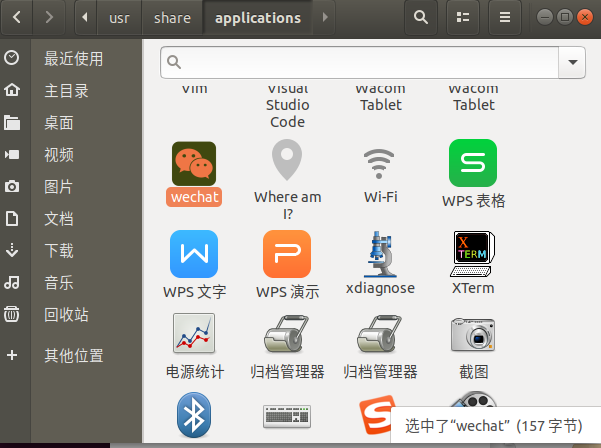Click the home icon beside 主目录
The height and width of the screenshot is (448, 601).
(12, 90)
